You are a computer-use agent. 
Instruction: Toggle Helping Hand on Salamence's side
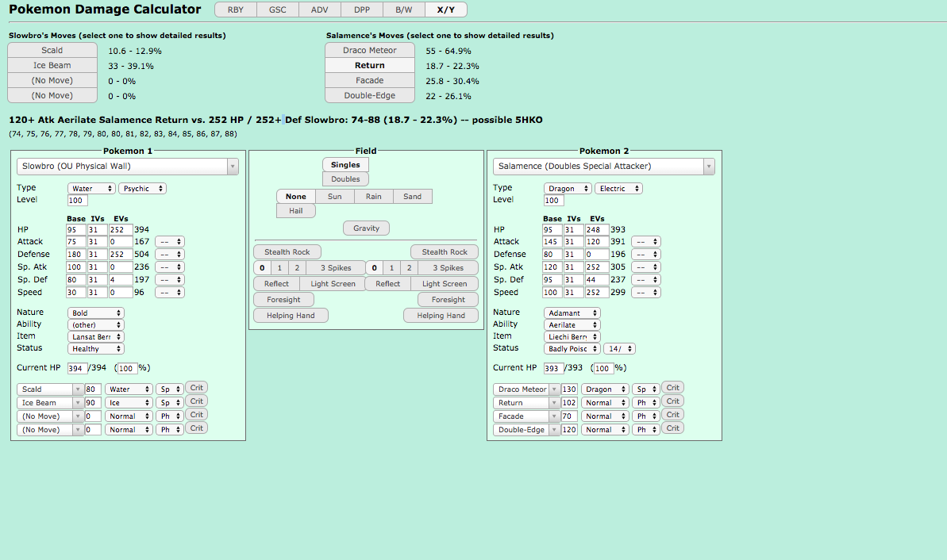(441, 315)
